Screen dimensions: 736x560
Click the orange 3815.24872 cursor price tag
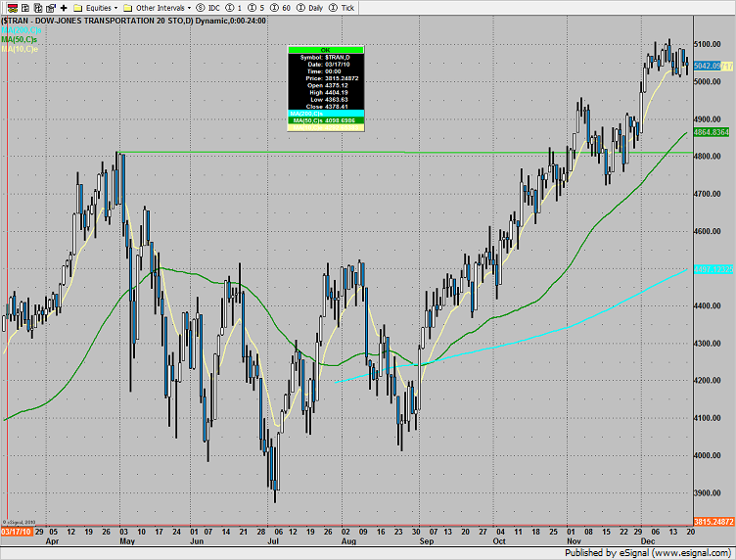tap(713, 522)
